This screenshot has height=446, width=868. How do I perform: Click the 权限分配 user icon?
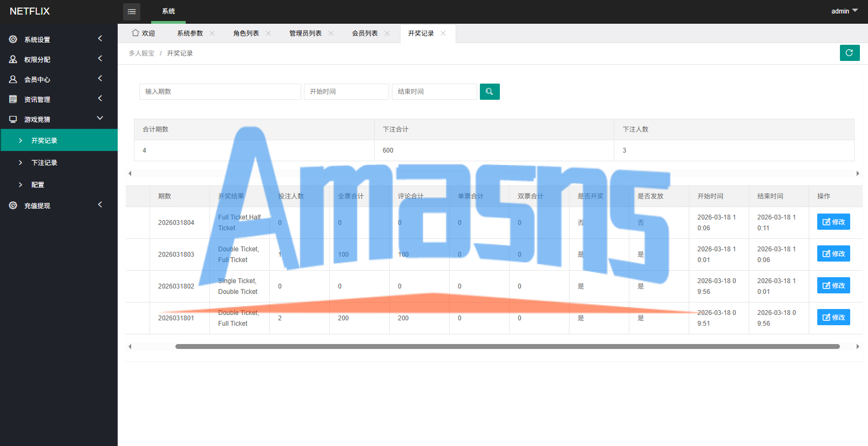click(13, 59)
